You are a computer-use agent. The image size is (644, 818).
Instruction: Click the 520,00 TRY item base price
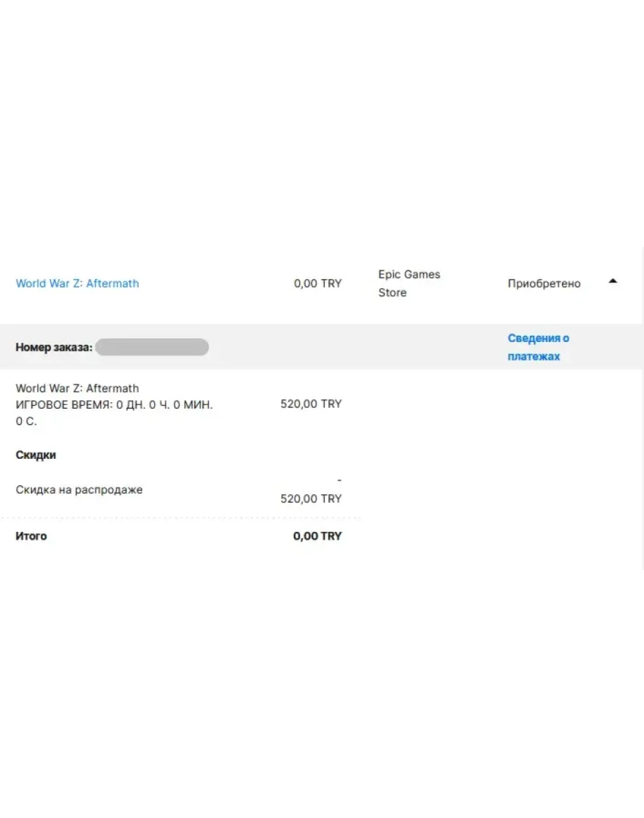point(311,404)
